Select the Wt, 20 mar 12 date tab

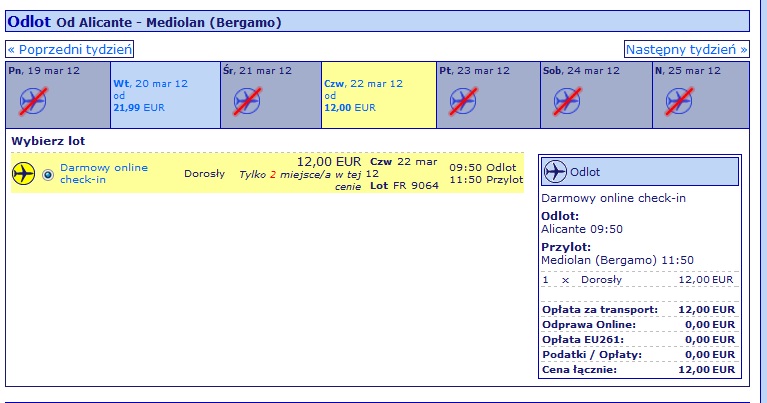click(165, 95)
